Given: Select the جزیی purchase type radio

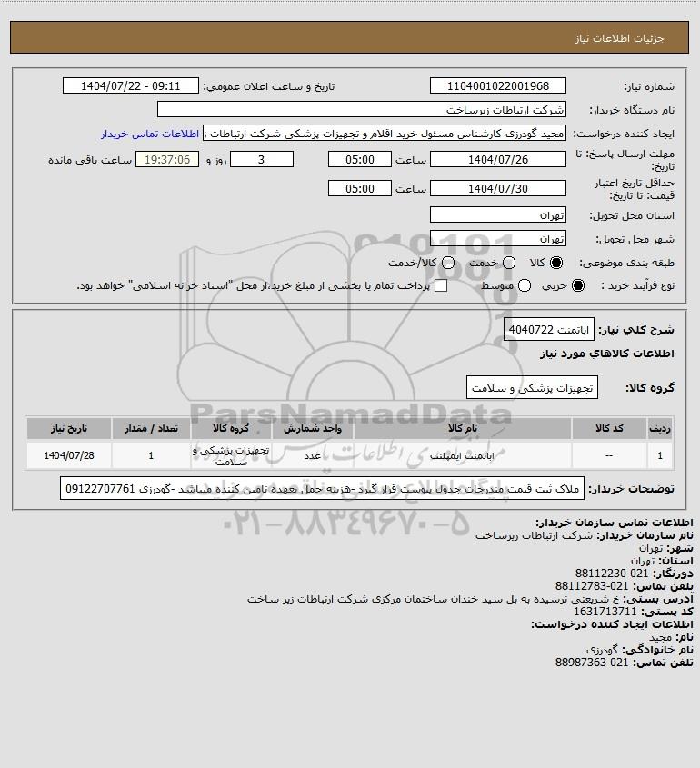Looking at the screenshot, I should (578, 285).
